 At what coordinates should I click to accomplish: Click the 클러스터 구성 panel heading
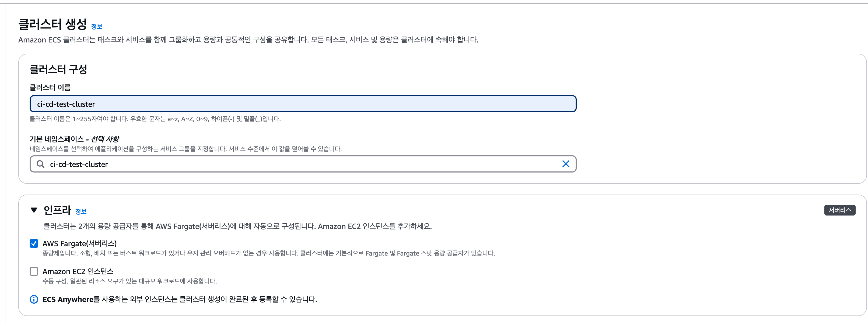click(x=58, y=69)
